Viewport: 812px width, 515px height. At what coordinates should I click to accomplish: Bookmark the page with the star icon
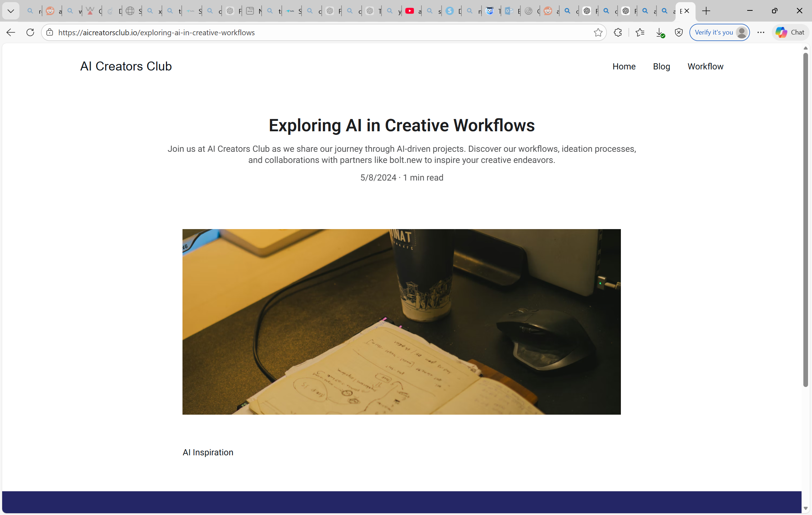[x=598, y=32]
